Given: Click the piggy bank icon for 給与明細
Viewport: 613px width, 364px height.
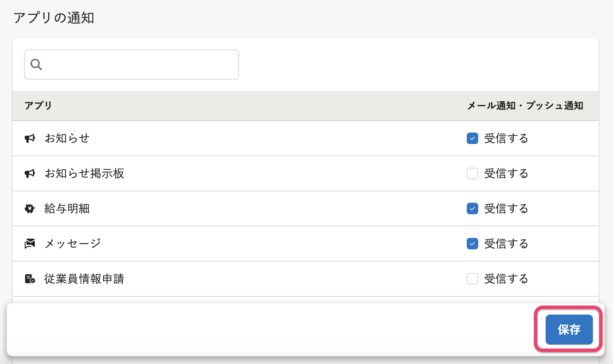Looking at the screenshot, I should tap(30, 209).
